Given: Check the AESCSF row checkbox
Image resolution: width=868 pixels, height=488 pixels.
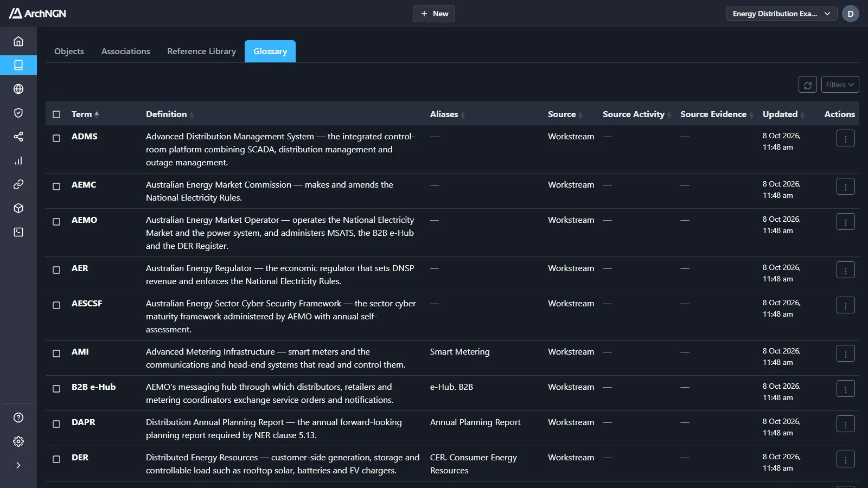Looking at the screenshot, I should [56, 305].
